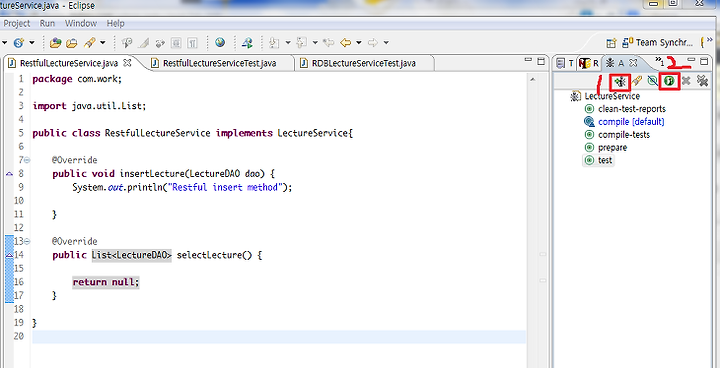Collapse the insertLecture method fold at line 7
The height and width of the screenshot is (368, 720).
(27, 160)
